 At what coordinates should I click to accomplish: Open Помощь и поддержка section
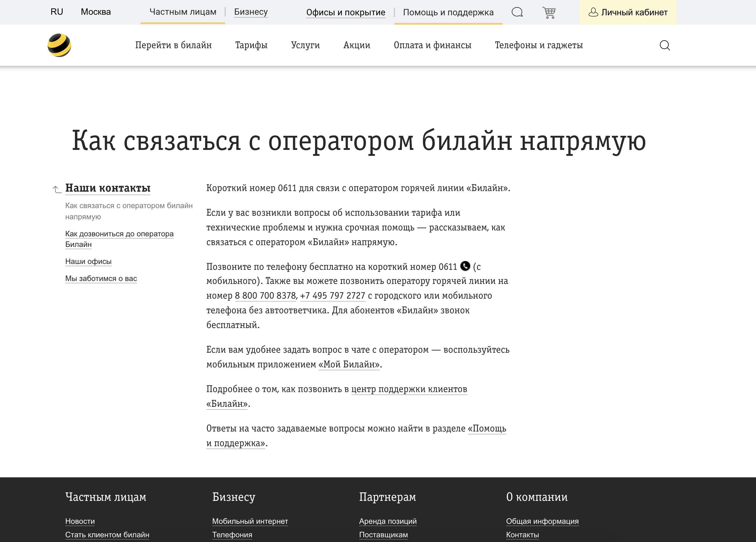coord(448,13)
